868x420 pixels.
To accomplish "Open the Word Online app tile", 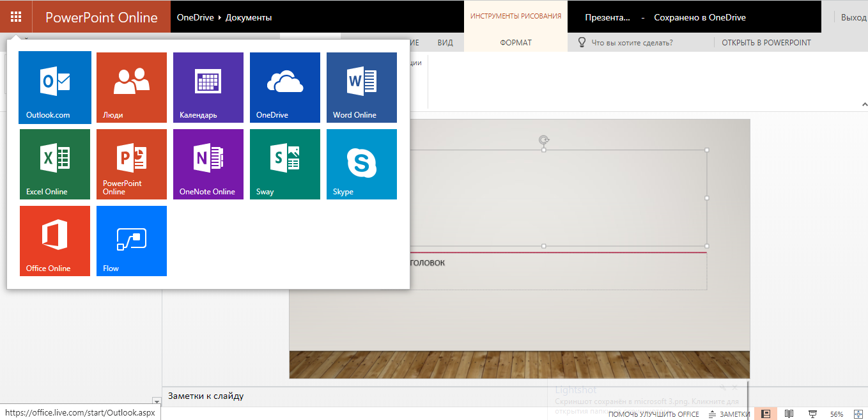I will [361, 88].
